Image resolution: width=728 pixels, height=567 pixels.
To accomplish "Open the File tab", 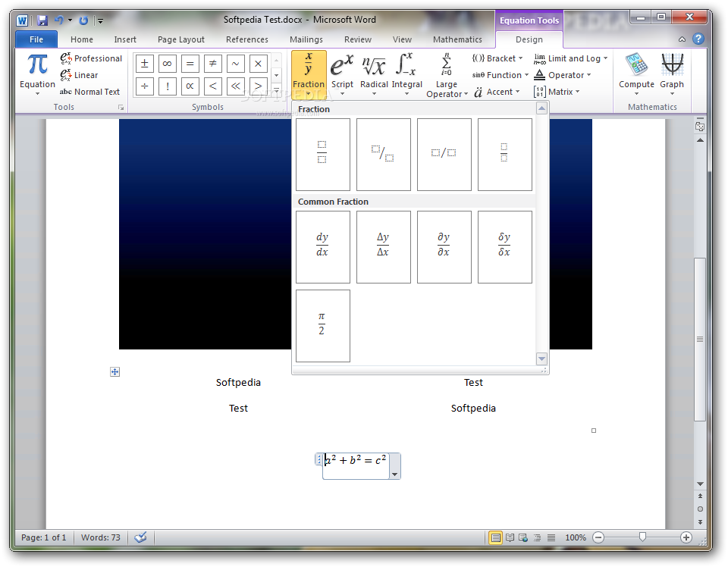I will 36,39.
